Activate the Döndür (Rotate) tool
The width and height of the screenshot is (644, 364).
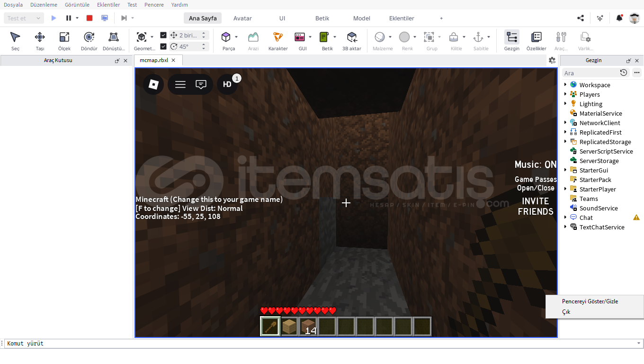coord(89,41)
